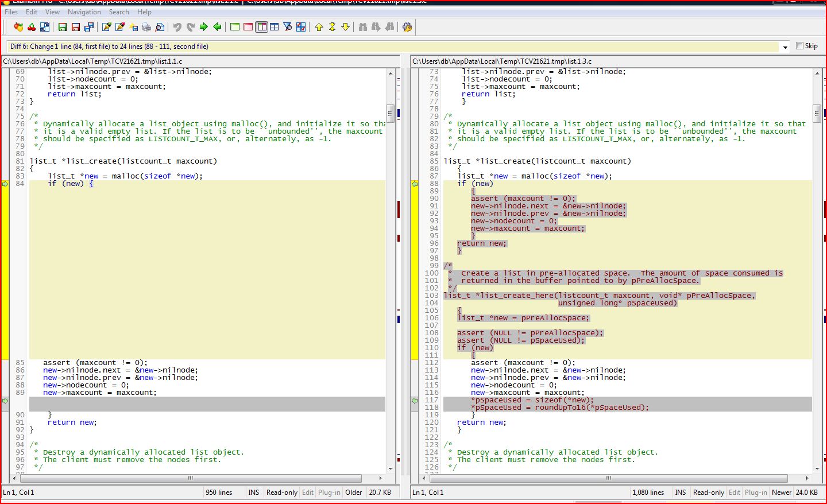Toggle Read-only in right pane status bar
The image size is (827, 504).
tap(709, 493)
